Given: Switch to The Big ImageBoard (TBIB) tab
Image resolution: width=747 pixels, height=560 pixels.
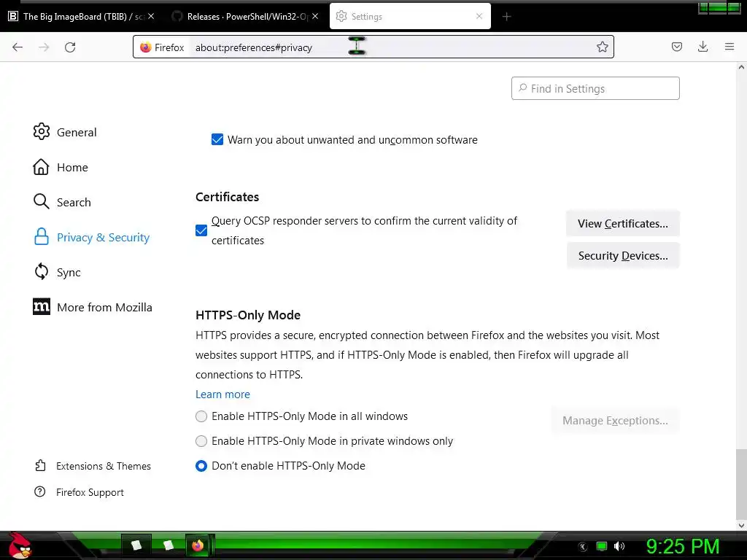Looking at the screenshot, I should click(83, 17).
